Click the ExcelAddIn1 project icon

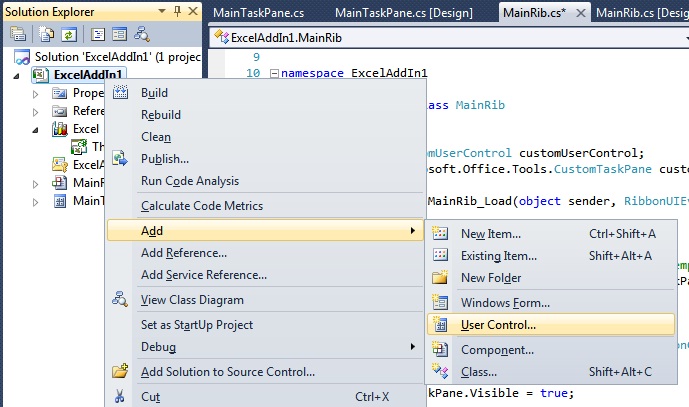click(40, 75)
